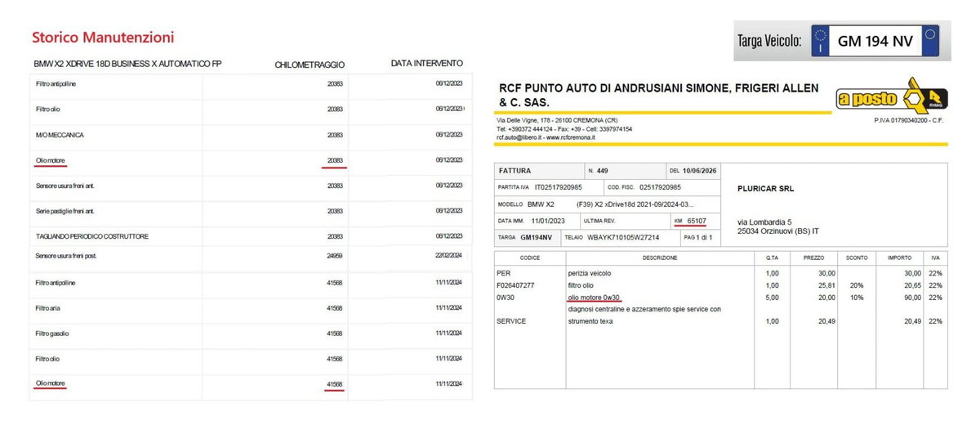Select price 25,81 for filtro olio

click(826, 285)
